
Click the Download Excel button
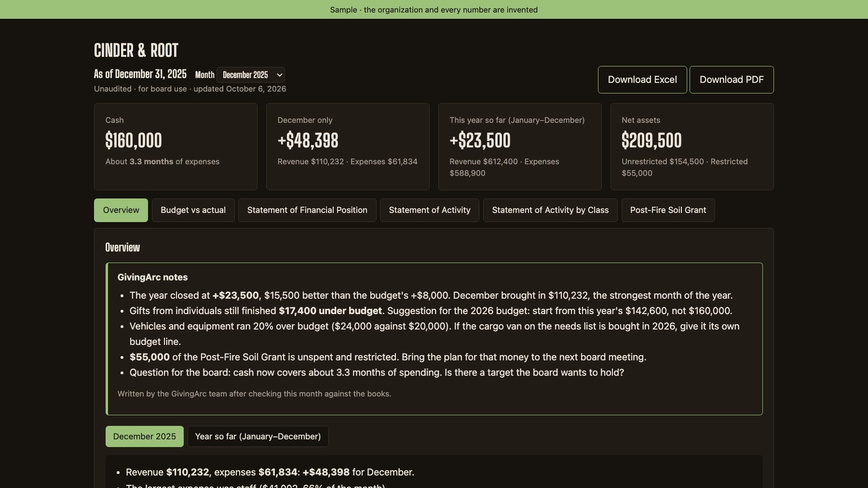coord(642,79)
